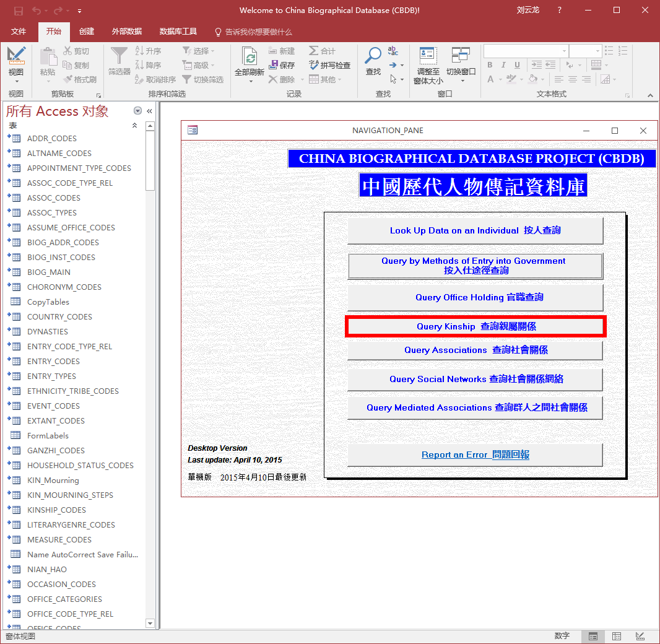Click the Refresh All (全部刷新) icon
This screenshot has width=660, height=644.
(250, 58)
